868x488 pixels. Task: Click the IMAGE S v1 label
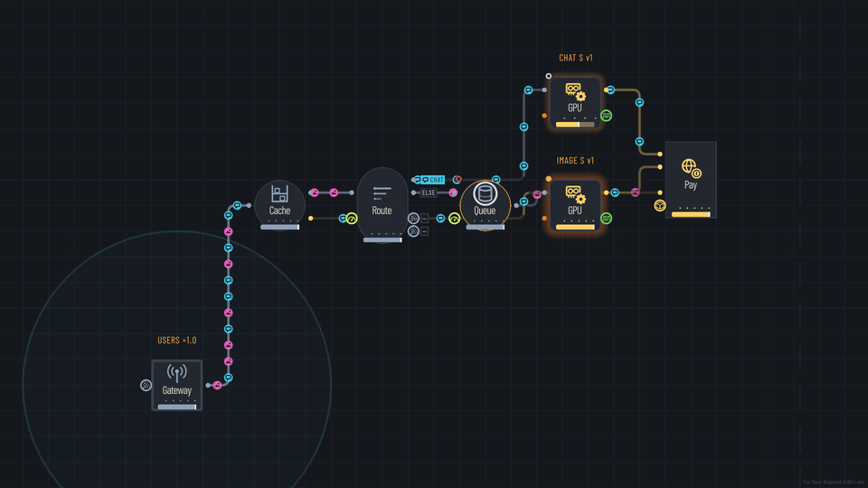(x=575, y=161)
